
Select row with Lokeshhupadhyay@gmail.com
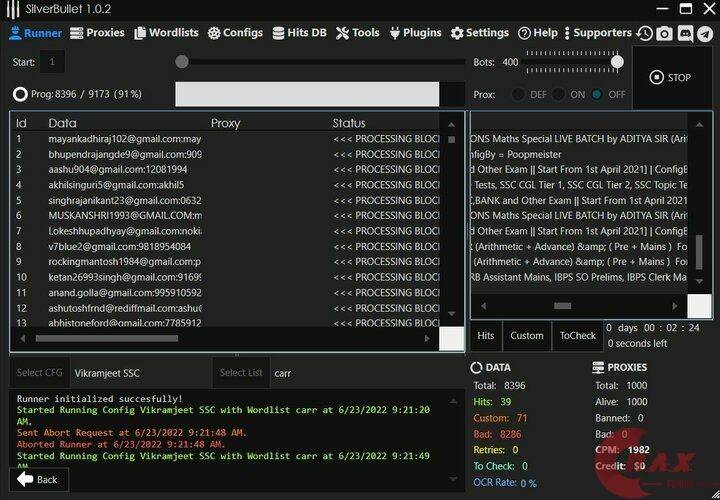225,231
